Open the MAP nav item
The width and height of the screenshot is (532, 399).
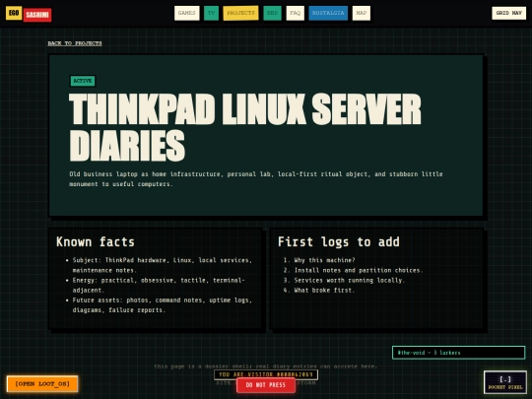[362, 13]
